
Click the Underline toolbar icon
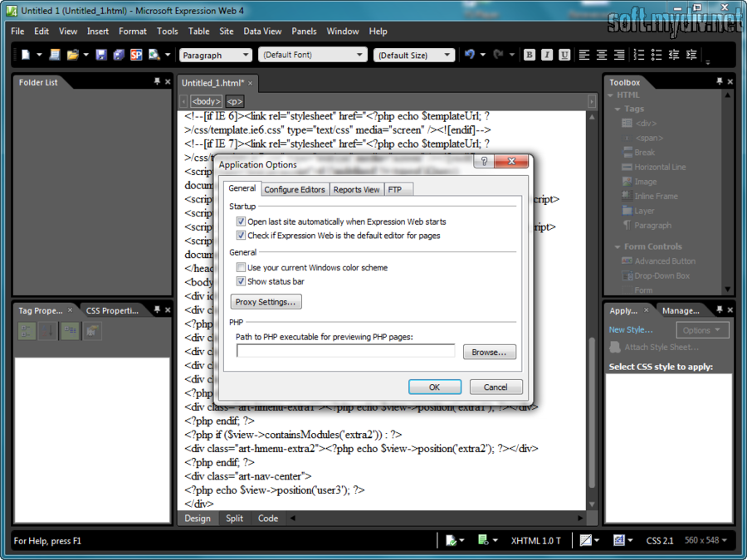[x=564, y=55]
